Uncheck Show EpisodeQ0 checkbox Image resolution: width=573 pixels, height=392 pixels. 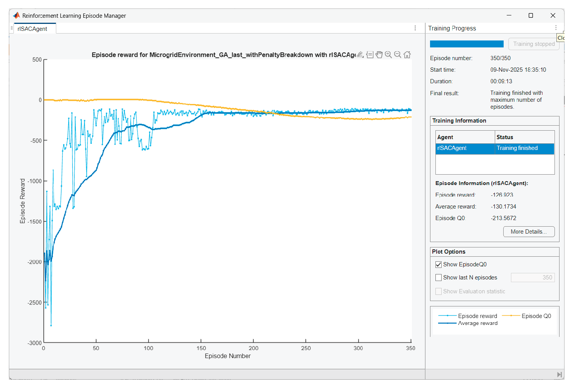coord(439,264)
